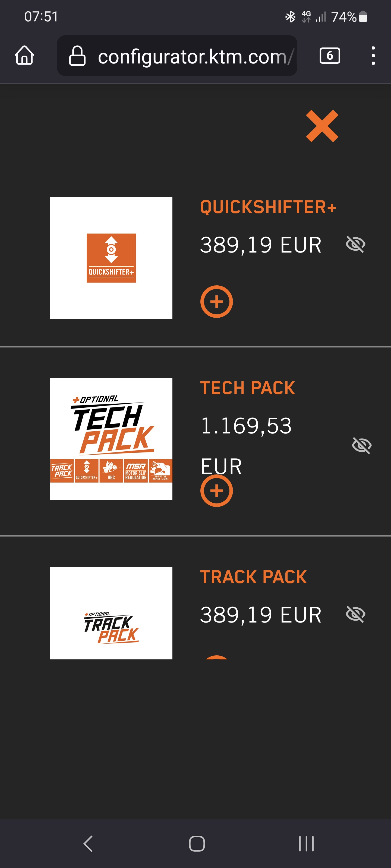Tap the TRACK PACK title link
The image size is (391, 868).
[253, 577]
